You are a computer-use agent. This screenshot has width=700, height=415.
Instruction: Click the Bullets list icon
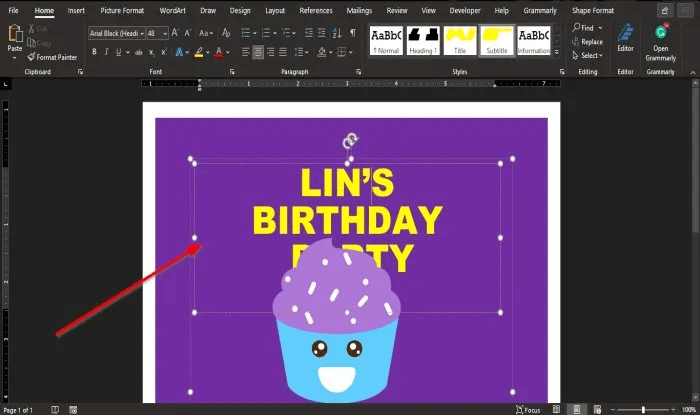(x=246, y=33)
